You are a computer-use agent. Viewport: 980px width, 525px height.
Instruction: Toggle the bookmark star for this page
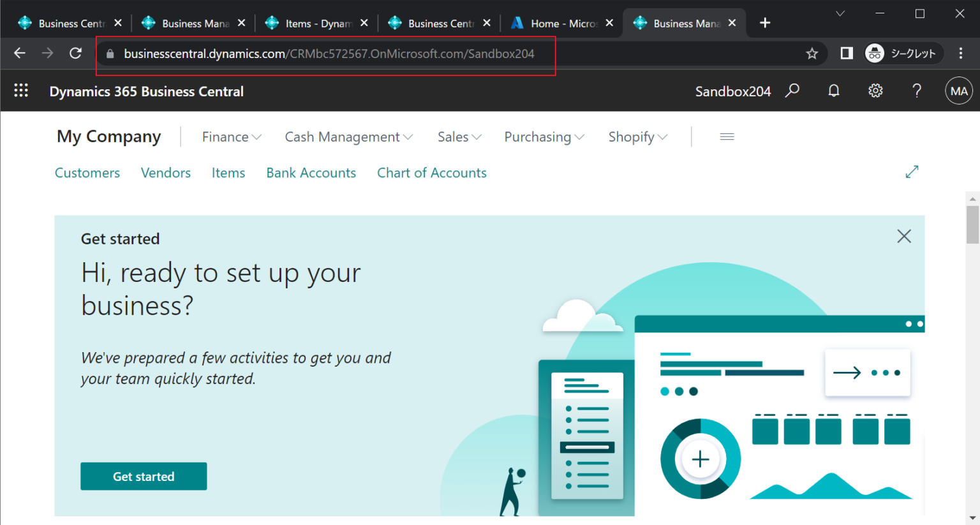tap(812, 53)
